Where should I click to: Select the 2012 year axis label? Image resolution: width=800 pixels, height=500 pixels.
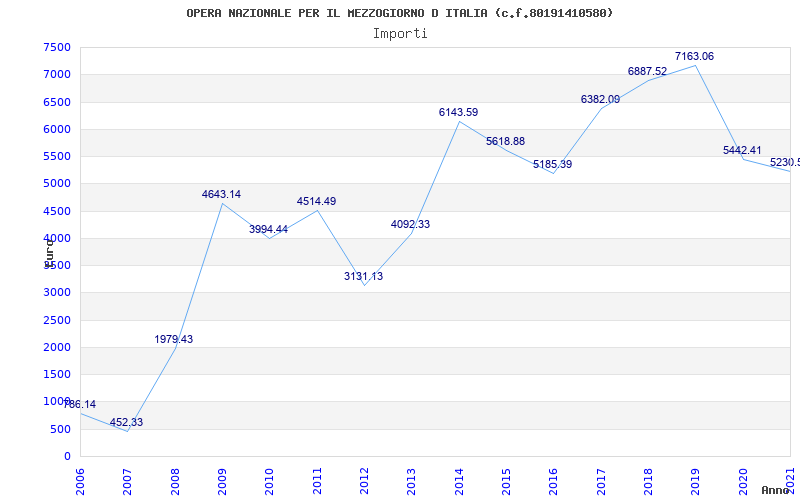pyautogui.click(x=364, y=481)
